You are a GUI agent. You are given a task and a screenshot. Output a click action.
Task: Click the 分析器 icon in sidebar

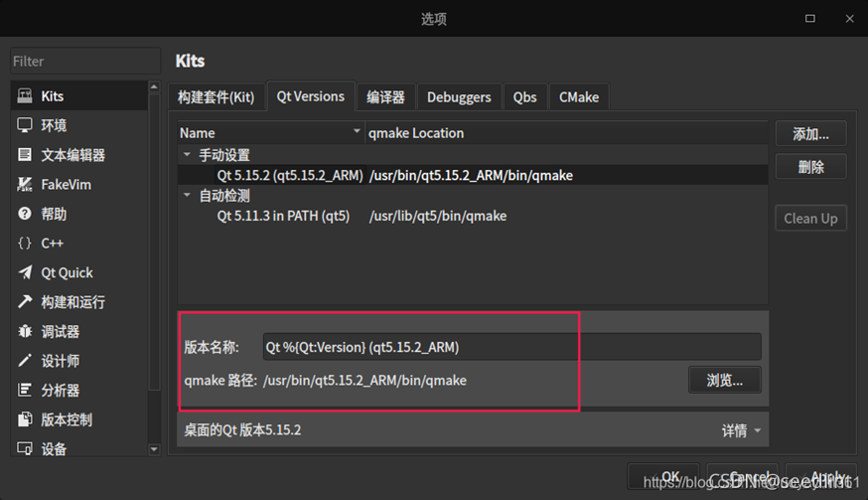click(25, 391)
